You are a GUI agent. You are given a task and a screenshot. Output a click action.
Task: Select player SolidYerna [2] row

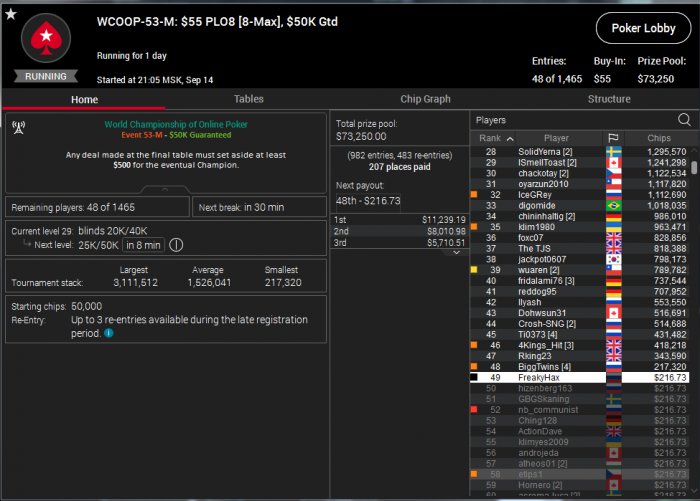click(579, 152)
